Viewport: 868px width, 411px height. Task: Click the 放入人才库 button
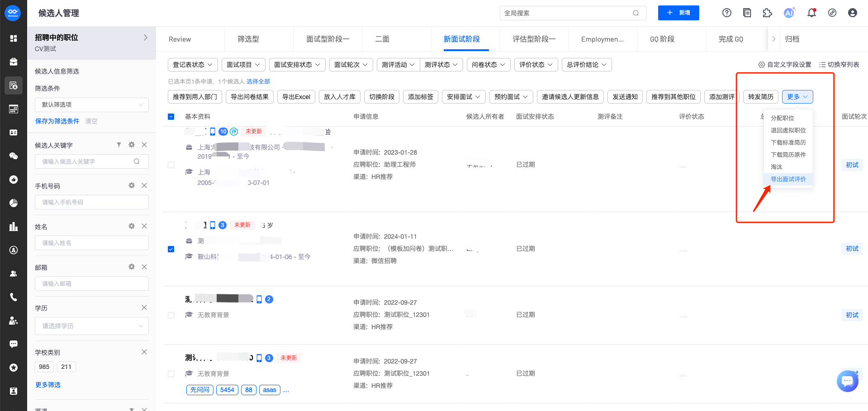(x=340, y=97)
